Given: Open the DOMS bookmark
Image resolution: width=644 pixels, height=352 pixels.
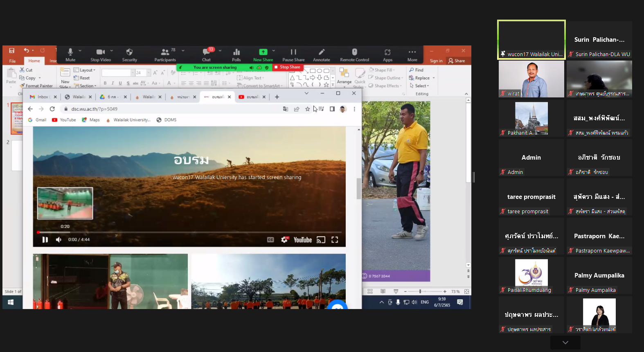Looking at the screenshot, I should point(167,120).
